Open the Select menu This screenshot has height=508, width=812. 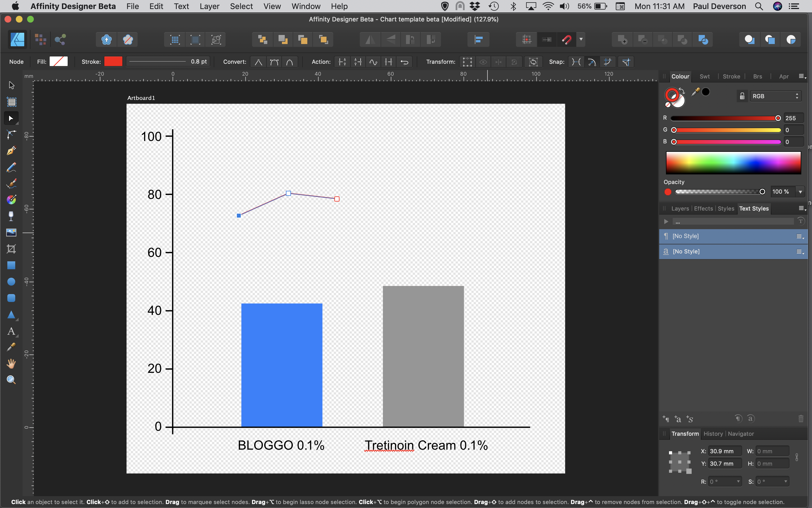[241, 6]
